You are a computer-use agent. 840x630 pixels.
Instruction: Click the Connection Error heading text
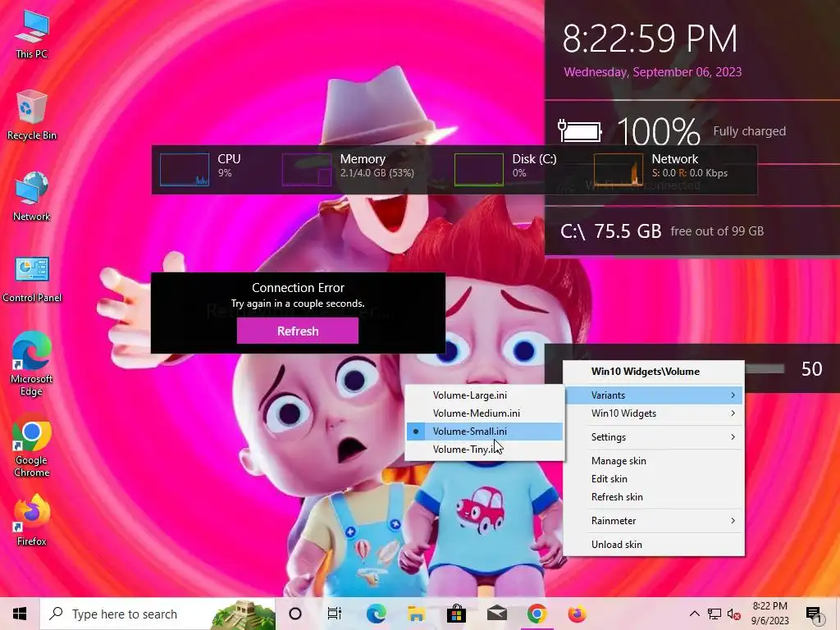click(298, 288)
